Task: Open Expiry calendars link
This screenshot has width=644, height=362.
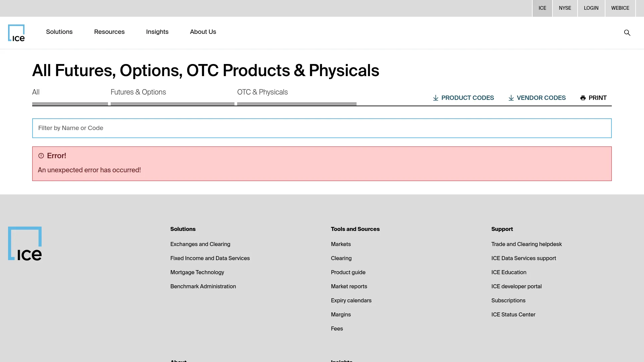Action: click(x=351, y=301)
